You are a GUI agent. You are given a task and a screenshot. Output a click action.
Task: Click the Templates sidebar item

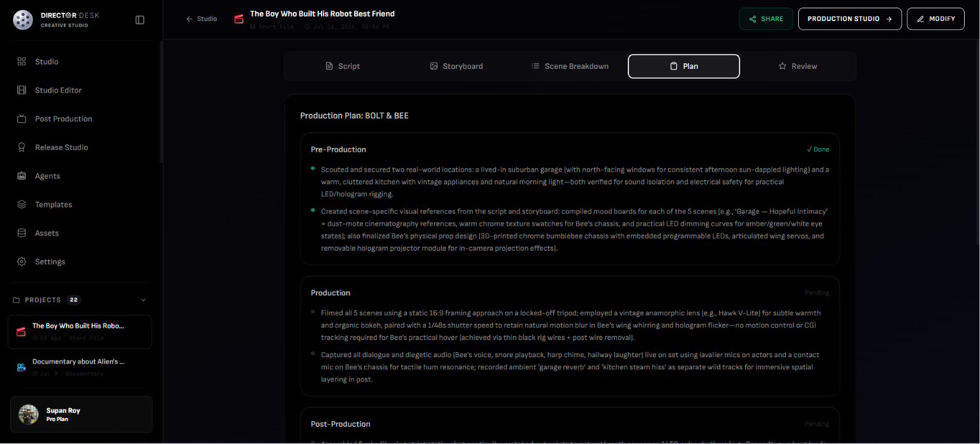click(x=80, y=205)
